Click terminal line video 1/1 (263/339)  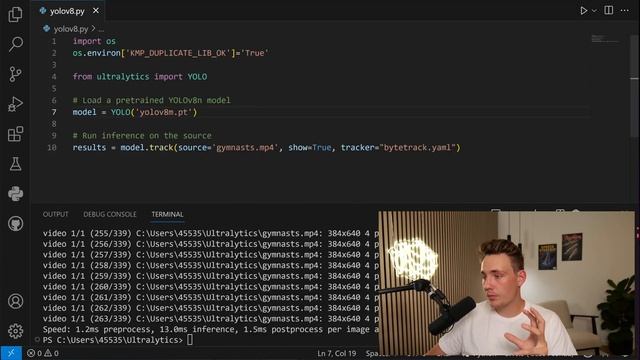point(210,319)
